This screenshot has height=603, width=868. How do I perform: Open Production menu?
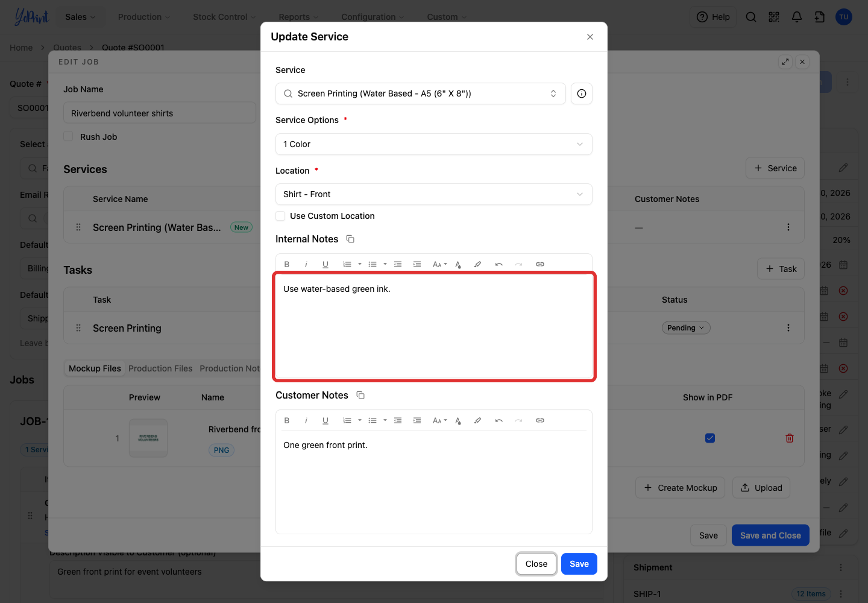pos(144,17)
